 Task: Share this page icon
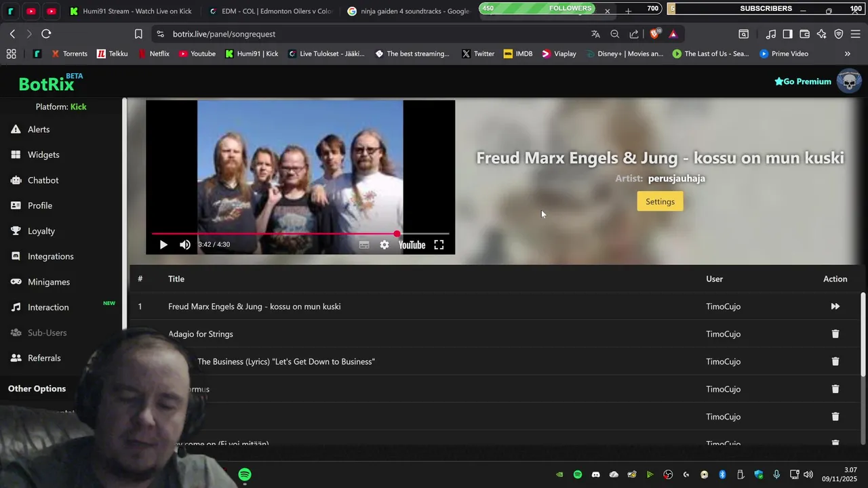[634, 34]
